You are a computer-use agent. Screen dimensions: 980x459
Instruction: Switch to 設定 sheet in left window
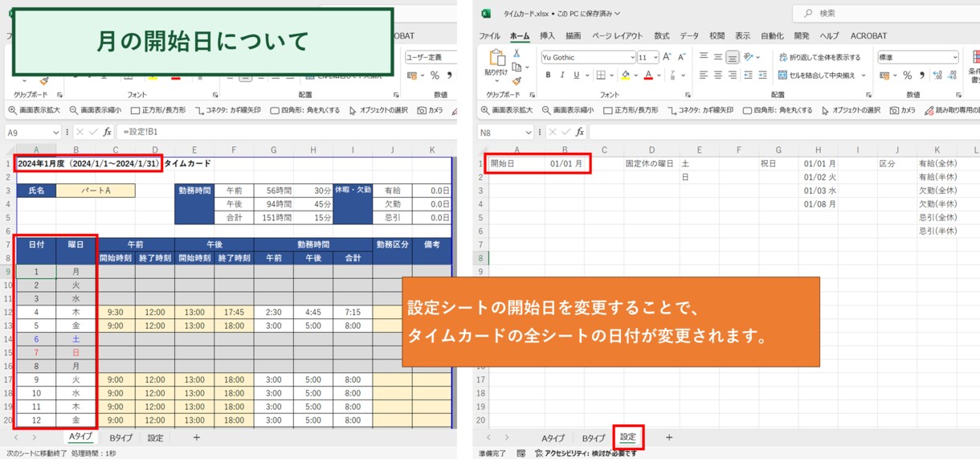pyautogui.click(x=155, y=438)
